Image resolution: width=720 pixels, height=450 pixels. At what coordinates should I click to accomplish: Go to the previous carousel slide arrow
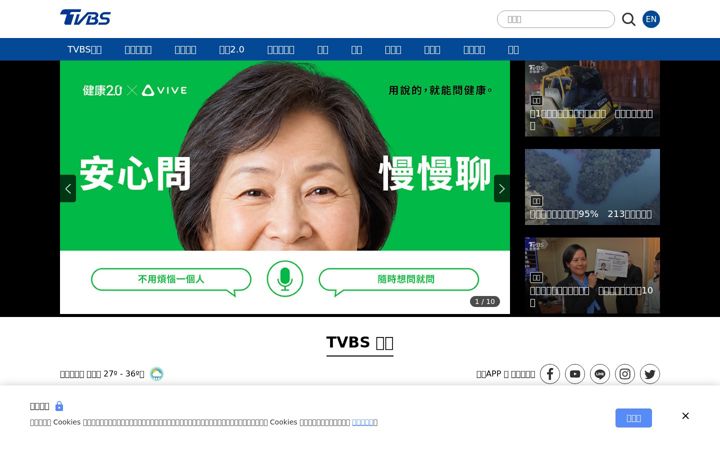click(x=68, y=188)
